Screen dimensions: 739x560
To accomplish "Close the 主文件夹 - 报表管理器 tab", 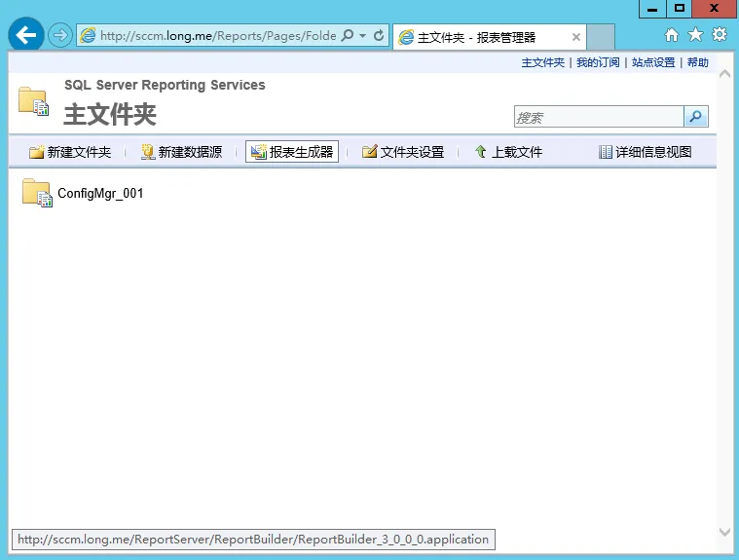I will coord(576,37).
